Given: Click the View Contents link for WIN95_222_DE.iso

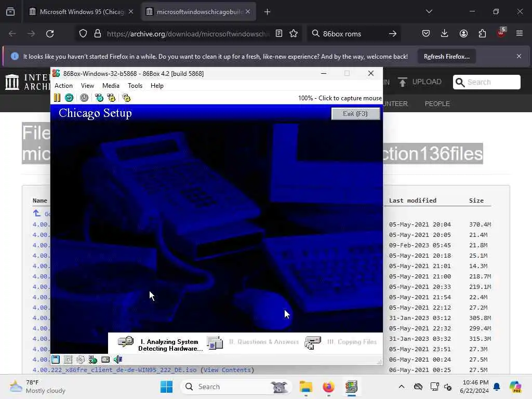Looking at the screenshot, I should 227,370.
